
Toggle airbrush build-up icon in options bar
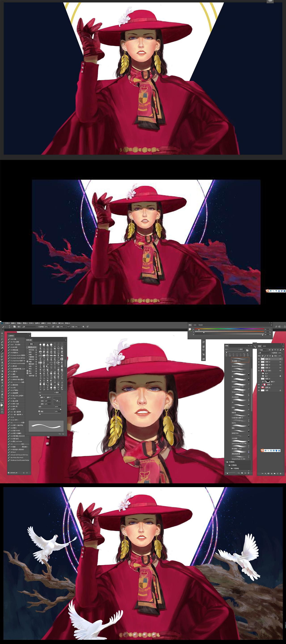[68, 327]
